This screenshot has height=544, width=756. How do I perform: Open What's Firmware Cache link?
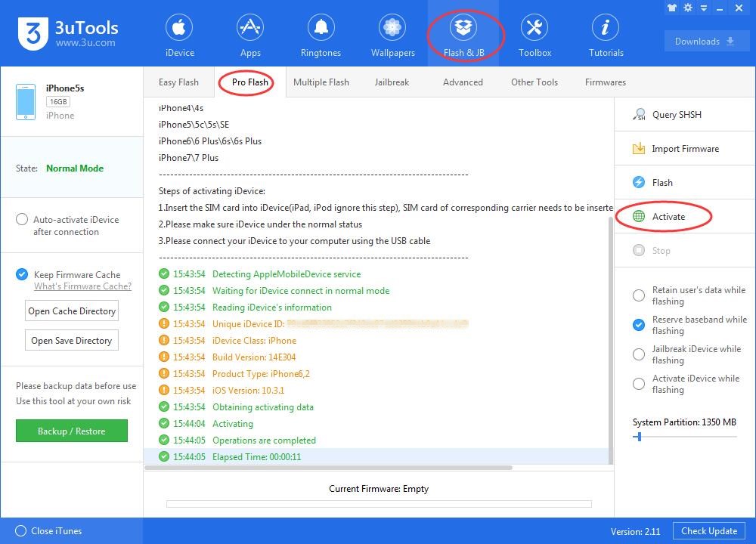pyautogui.click(x=82, y=286)
